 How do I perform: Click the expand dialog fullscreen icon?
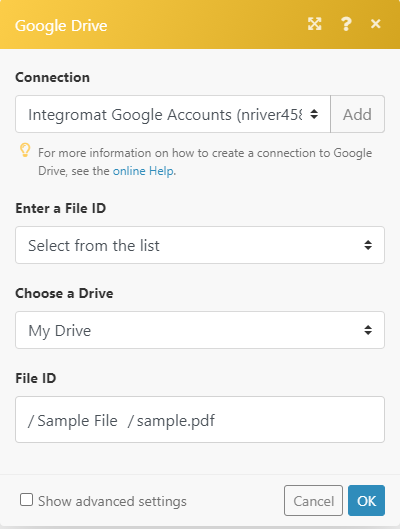(314, 24)
